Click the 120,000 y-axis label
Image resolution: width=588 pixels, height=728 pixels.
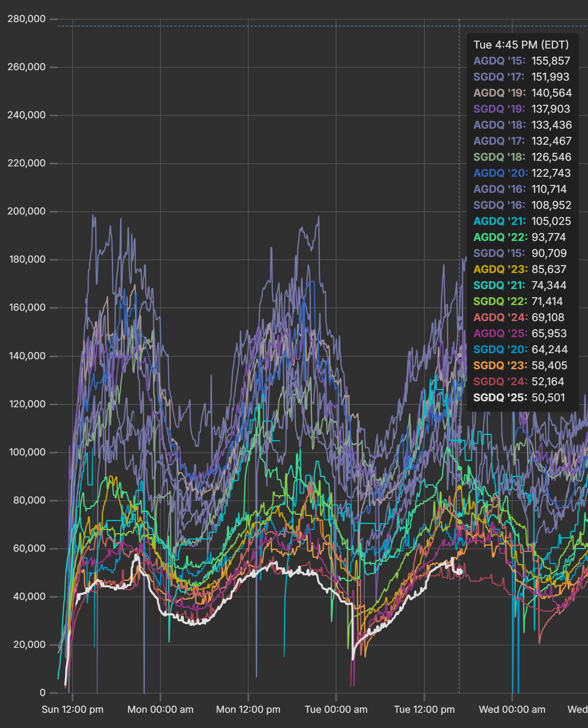coord(27,404)
